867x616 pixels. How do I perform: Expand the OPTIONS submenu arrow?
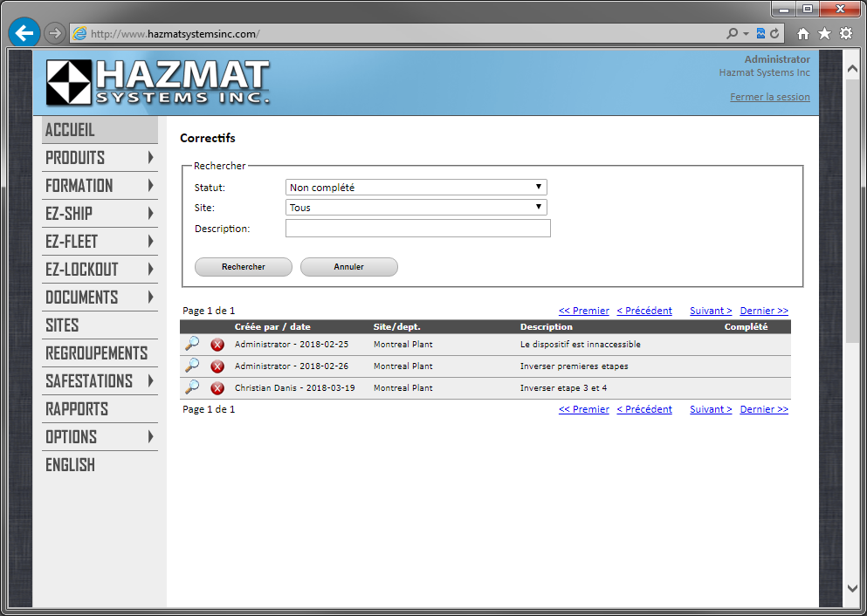pos(150,437)
